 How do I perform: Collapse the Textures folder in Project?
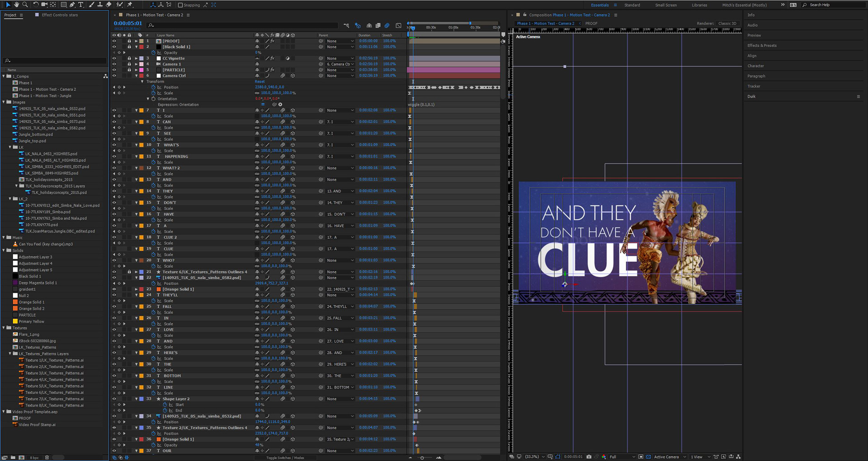[4, 328]
